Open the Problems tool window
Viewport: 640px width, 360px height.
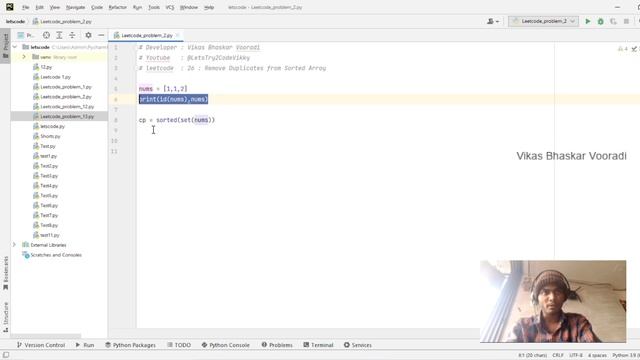point(277,345)
